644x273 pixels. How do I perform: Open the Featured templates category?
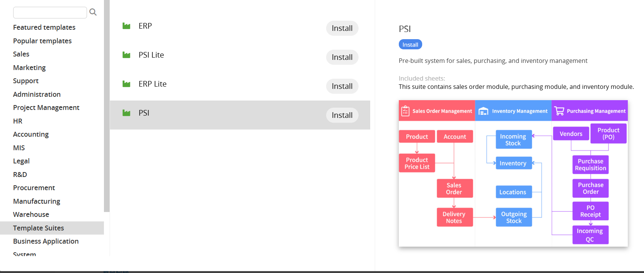click(44, 27)
